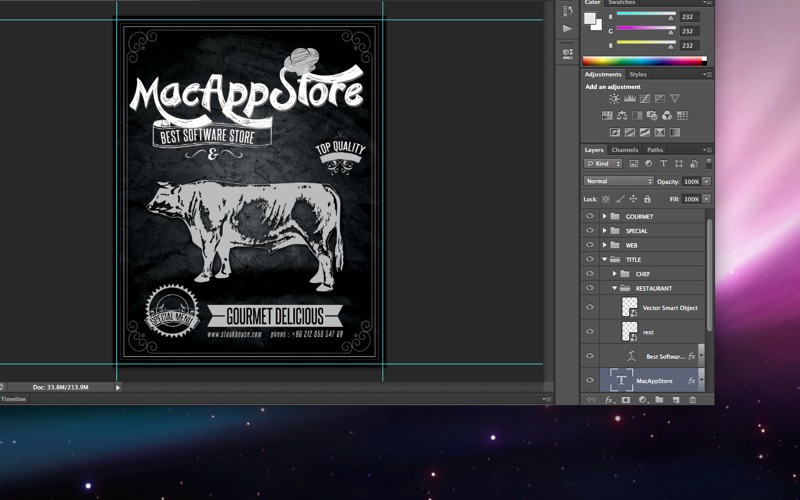Add a Photo Filter adjustment
This screenshot has width=800, height=500.
click(652, 115)
